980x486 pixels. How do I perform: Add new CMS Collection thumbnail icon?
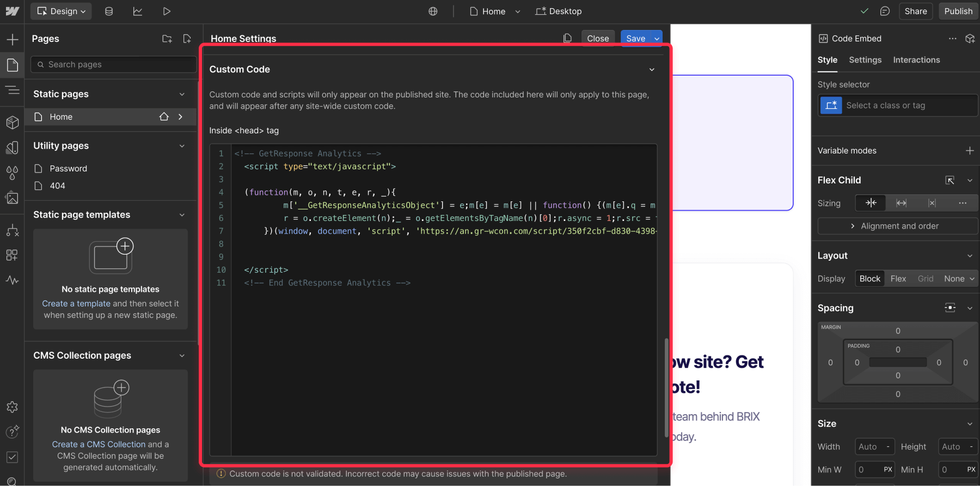coord(111,398)
